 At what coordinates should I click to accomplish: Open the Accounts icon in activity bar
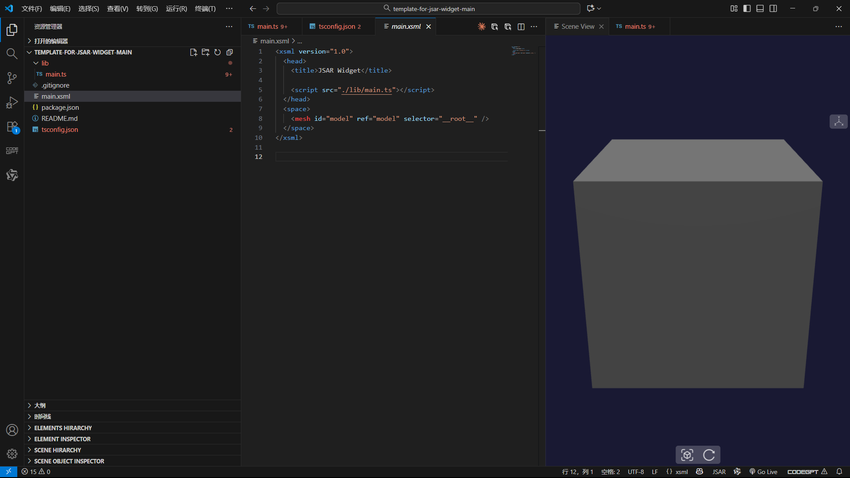click(x=12, y=430)
